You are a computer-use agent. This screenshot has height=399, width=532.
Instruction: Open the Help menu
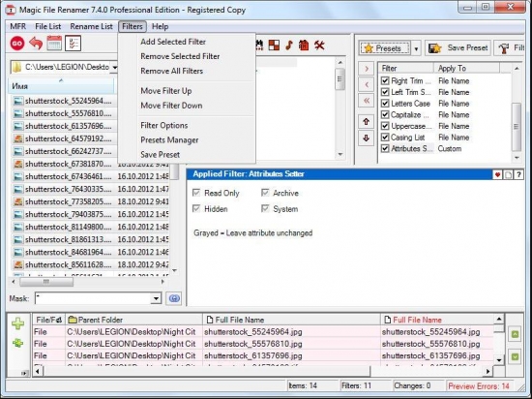160,26
